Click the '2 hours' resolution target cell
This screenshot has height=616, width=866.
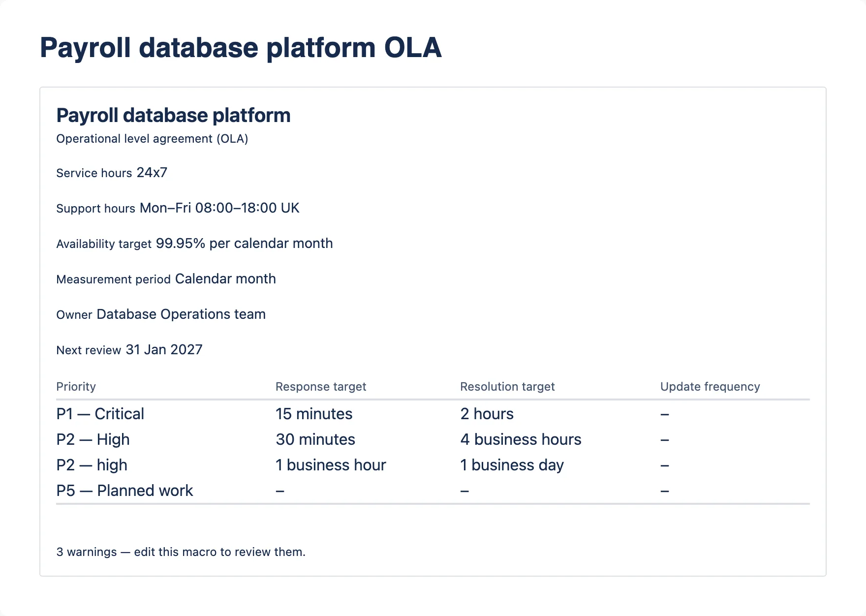[487, 414]
